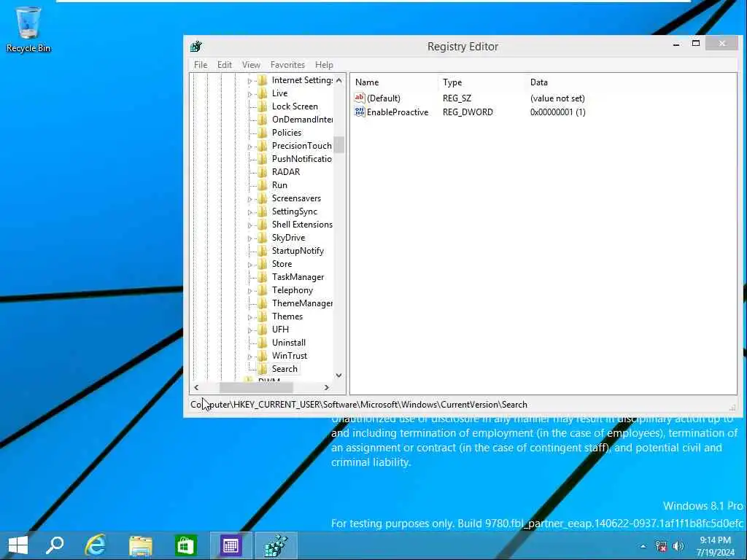Click the tree horizontal scrollbar thumb
Viewport: 747px width, 560px height.
pos(256,388)
